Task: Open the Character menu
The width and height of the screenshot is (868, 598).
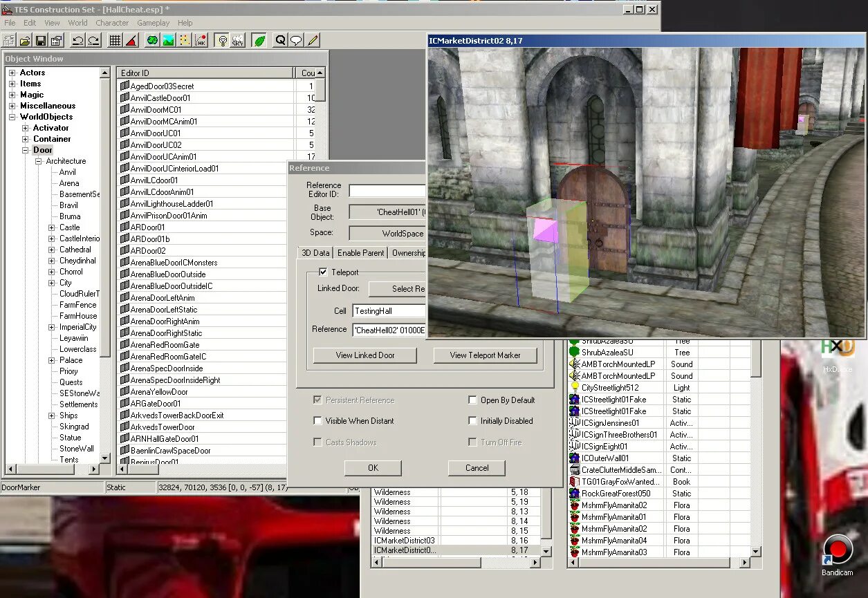Action: pyautogui.click(x=112, y=23)
